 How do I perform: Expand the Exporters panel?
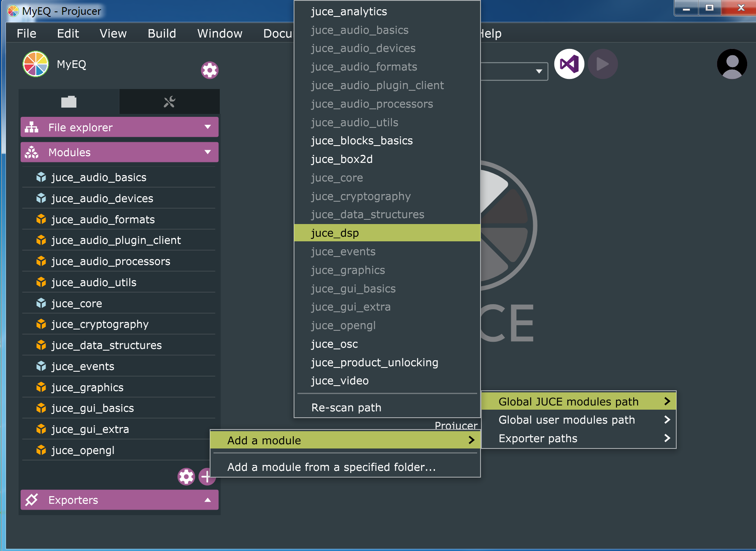208,500
